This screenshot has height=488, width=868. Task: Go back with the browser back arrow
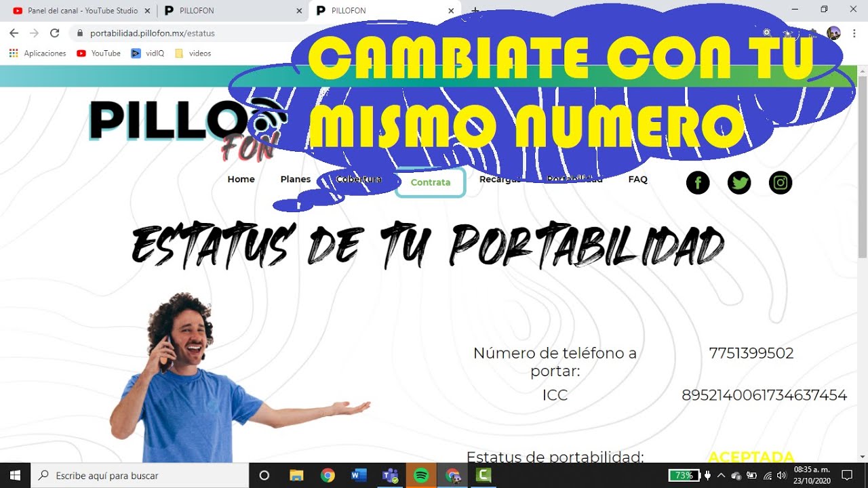click(14, 33)
